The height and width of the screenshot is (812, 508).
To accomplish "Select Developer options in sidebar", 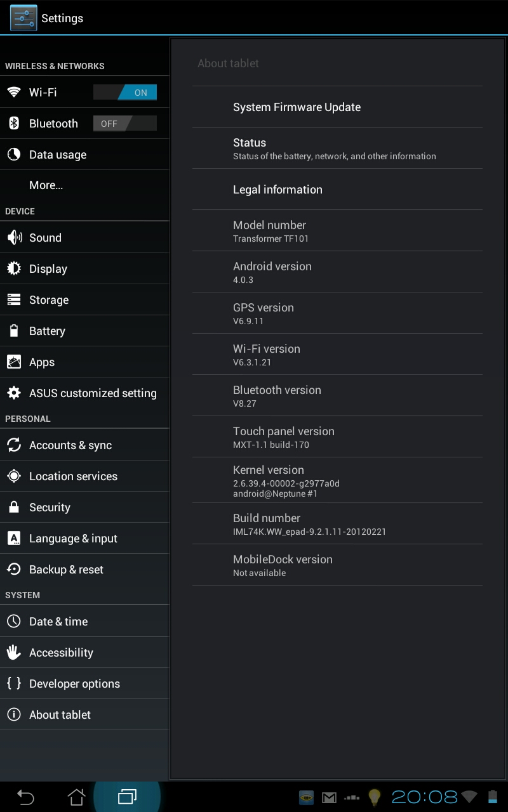I will point(84,683).
